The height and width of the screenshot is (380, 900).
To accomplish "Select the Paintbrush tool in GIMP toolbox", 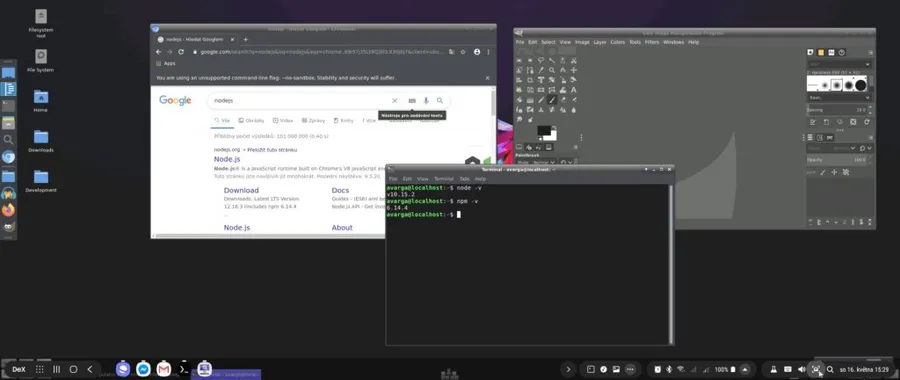I will pos(552,100).
